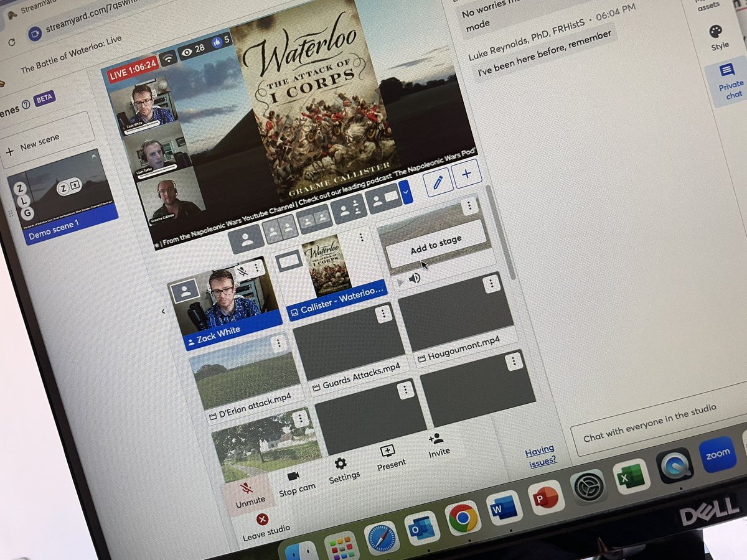Open PowerPoint in the dock
The width and height of the screenshot is (747, 560).
point(546,497)
